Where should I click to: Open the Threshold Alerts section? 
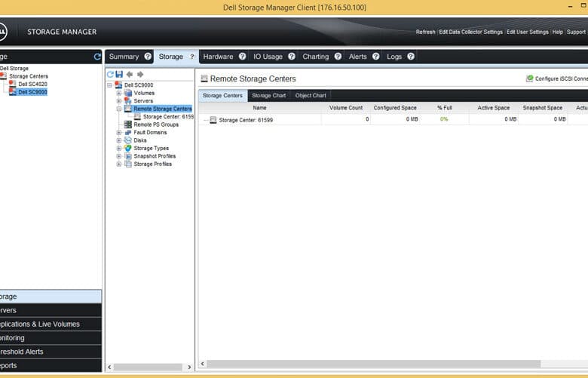tap(51, 352)
